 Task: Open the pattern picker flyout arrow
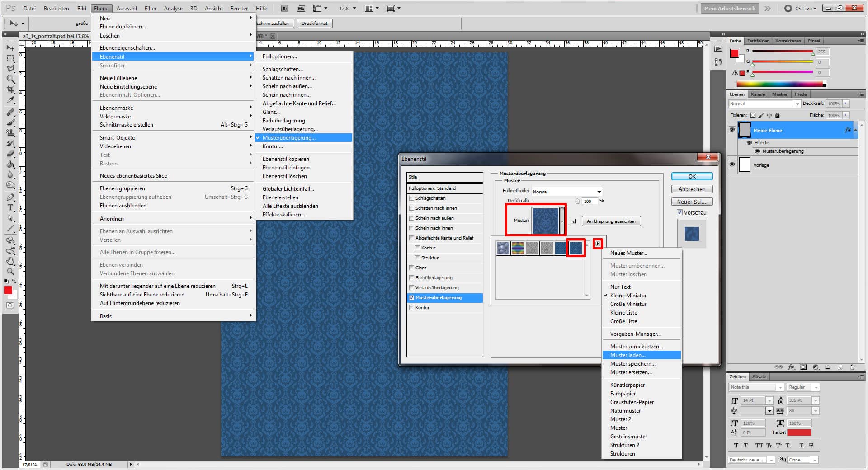pyautogui.click(x=598, y=244)
